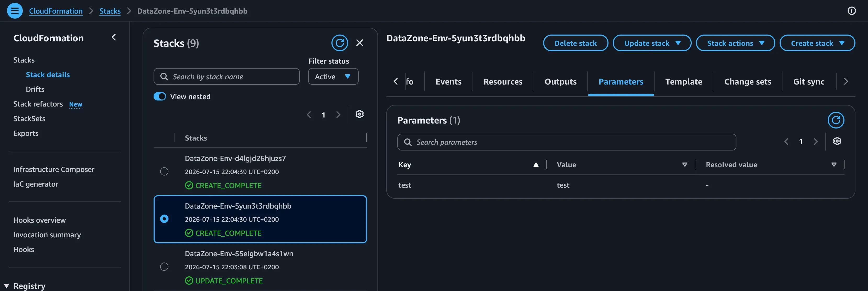Screen dimensions: 868x291
Task: Open Drifts in side navigation
Action: coord(35,89)
